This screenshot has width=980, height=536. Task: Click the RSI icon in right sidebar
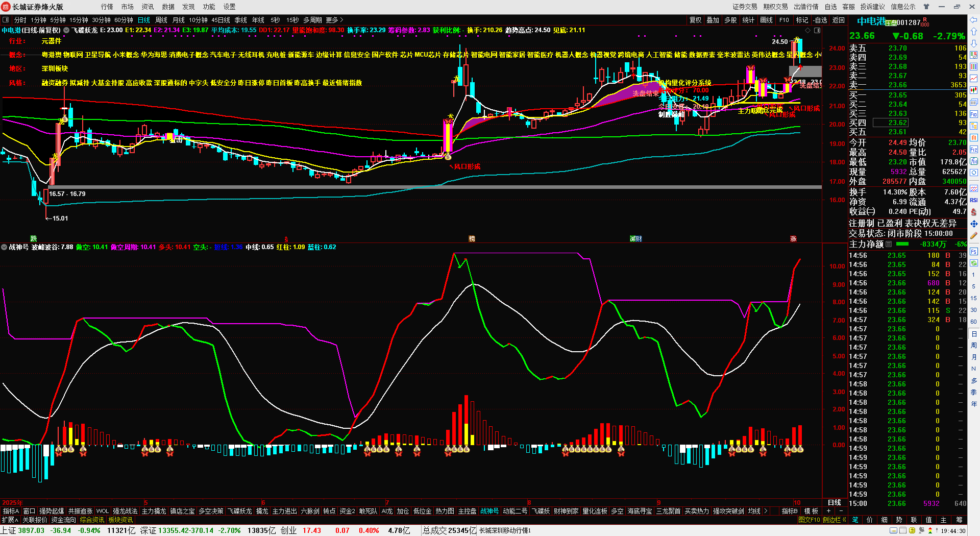(x=974, y=200)
